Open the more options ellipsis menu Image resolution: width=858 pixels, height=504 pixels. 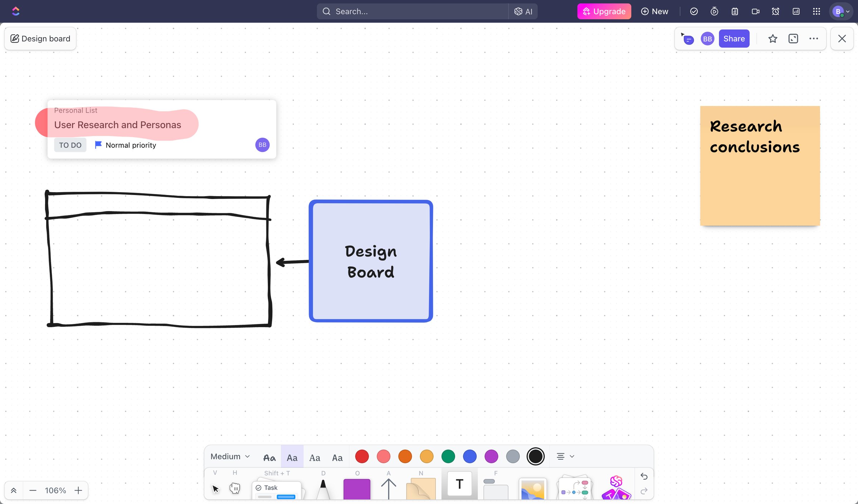[x=814, y=39]
